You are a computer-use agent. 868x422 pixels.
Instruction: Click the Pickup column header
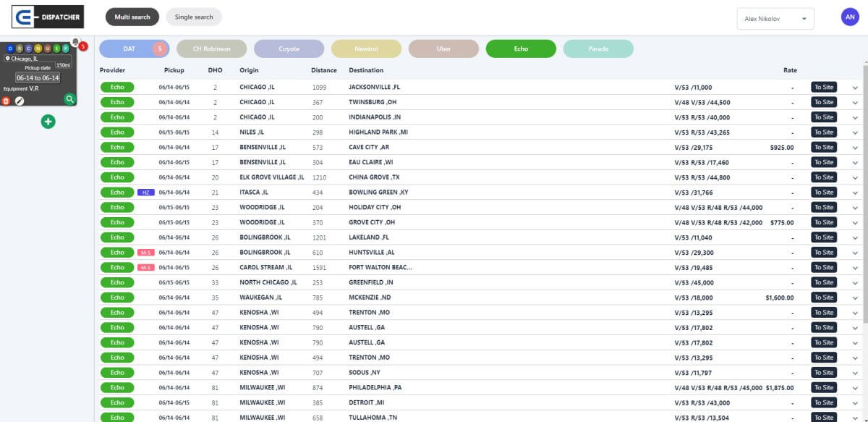click(x=174, y=70)
